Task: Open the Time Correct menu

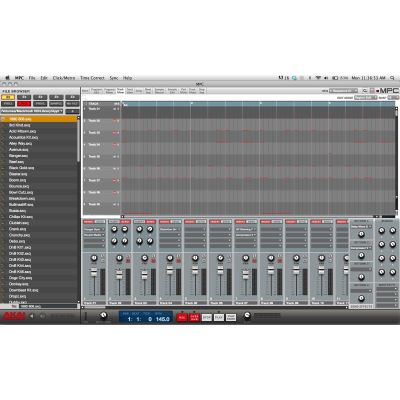Action: click(92, 78)
